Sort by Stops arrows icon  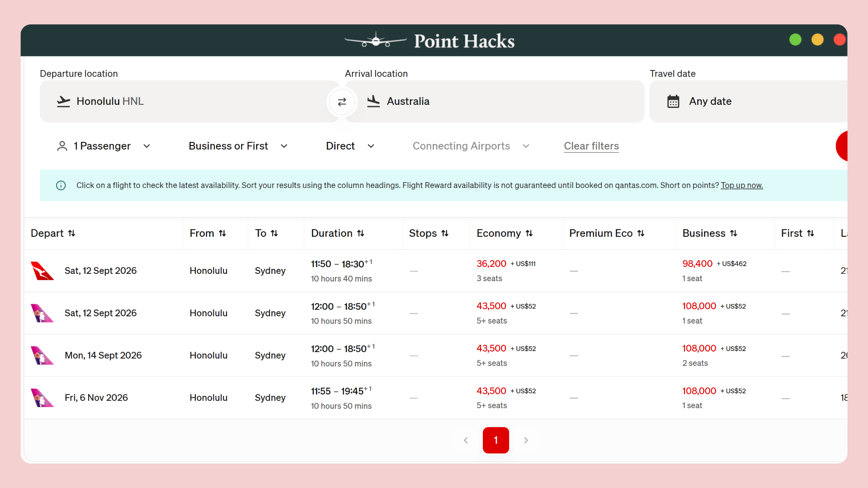pyautogui.click(x=445, y=233)
